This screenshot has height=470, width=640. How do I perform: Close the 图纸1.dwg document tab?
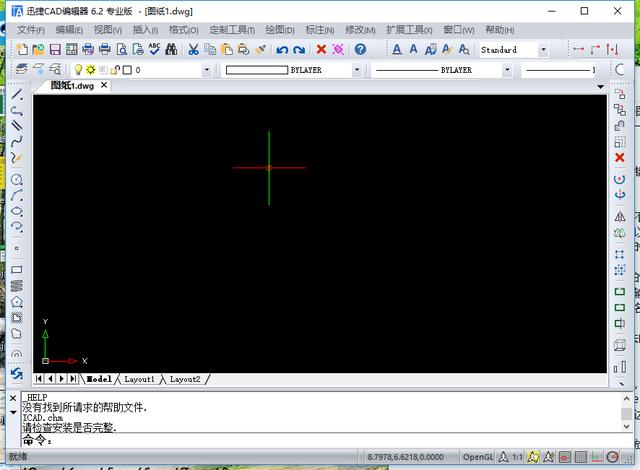pyautogui.click(x=104, y=86)
